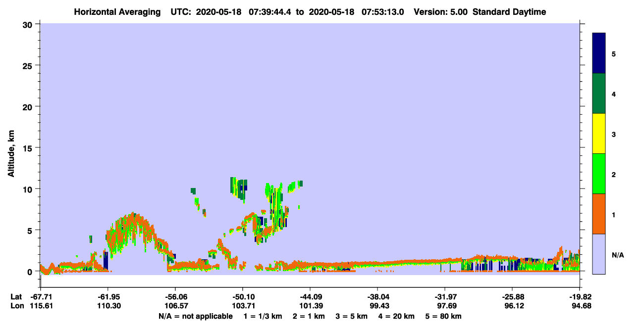Image resolution: width=644 pixels, height=330 pixels.
Task: Click the latitude value -31.97
Action: pos(445,297)
